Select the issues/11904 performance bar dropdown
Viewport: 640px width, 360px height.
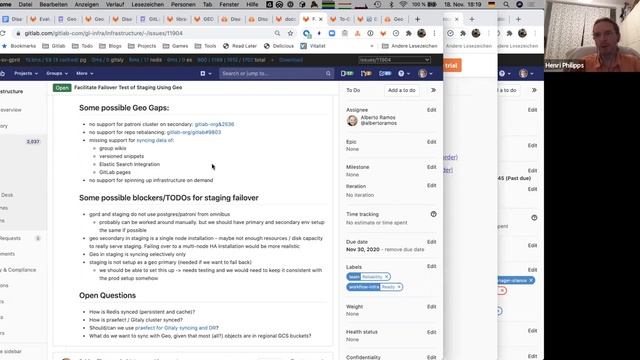coord(394,60)
